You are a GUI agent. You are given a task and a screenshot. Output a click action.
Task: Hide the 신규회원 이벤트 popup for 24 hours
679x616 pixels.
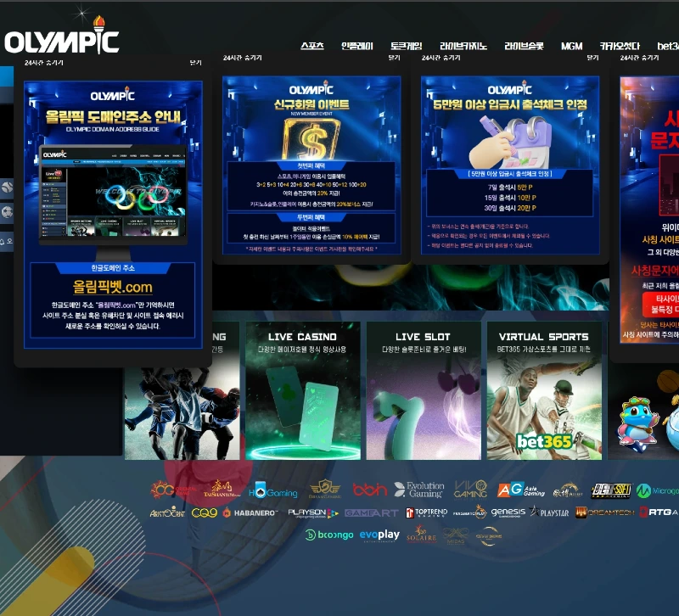pos(242,58)
